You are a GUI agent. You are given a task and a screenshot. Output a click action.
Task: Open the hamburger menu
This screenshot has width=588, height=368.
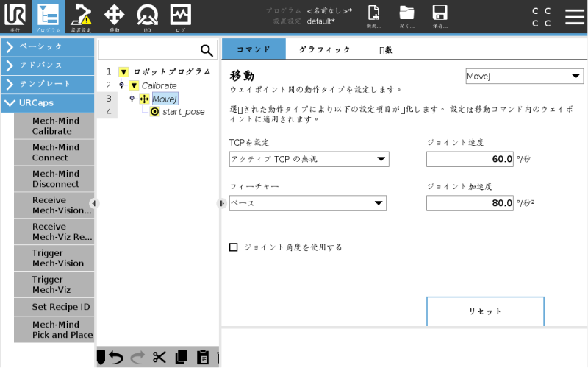pos(575,16)
